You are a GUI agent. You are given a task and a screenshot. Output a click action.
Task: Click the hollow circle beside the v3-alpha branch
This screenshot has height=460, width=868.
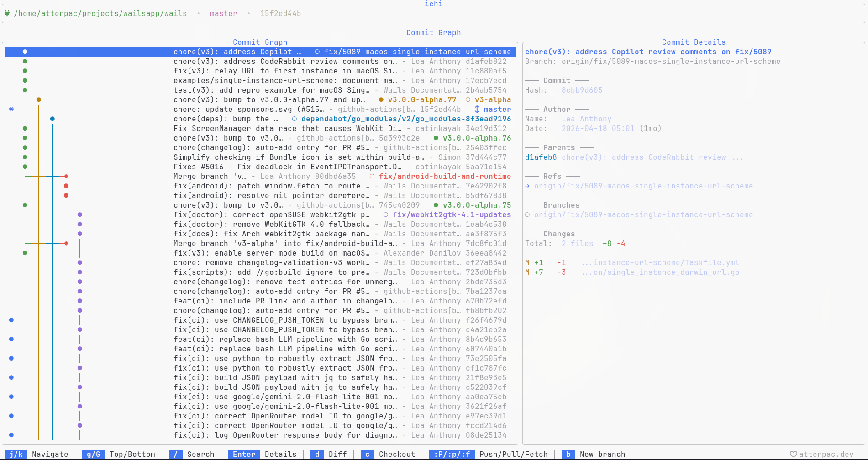click(x=468, y=100)
